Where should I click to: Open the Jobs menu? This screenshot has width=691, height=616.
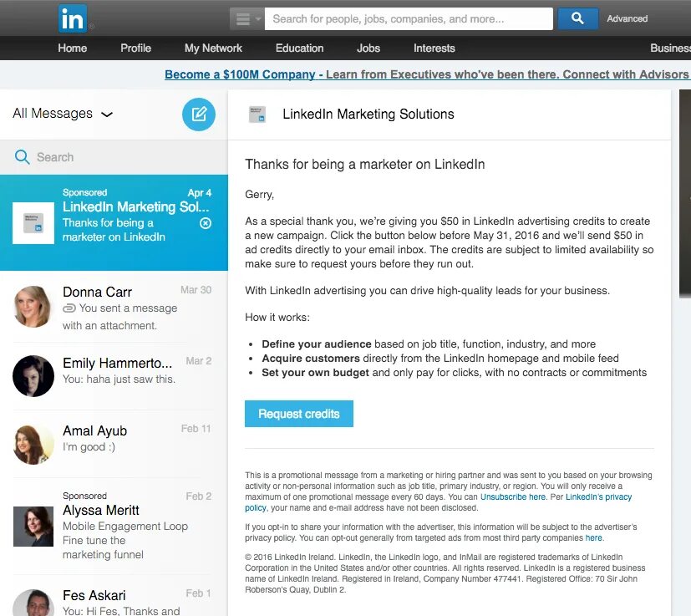point(368,48)
